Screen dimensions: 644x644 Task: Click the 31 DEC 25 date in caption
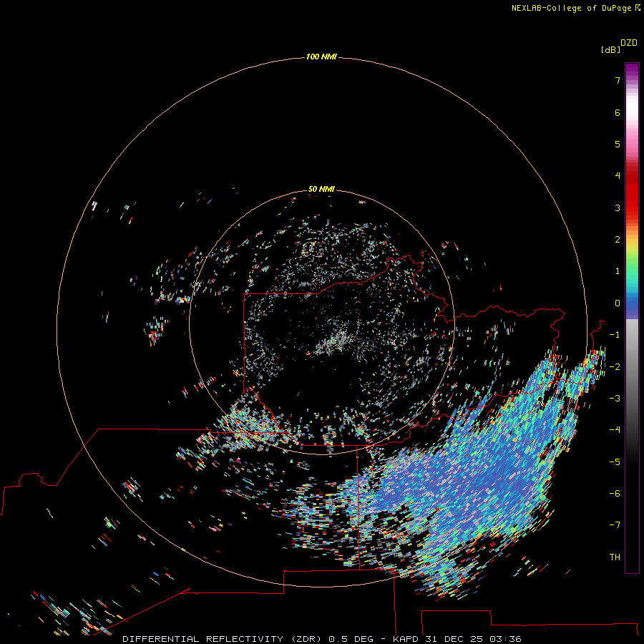[454, 639]
